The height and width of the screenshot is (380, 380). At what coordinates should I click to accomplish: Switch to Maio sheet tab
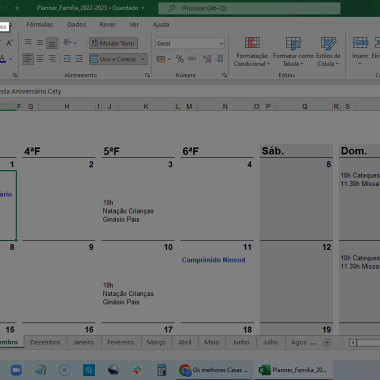coord(212,342)
